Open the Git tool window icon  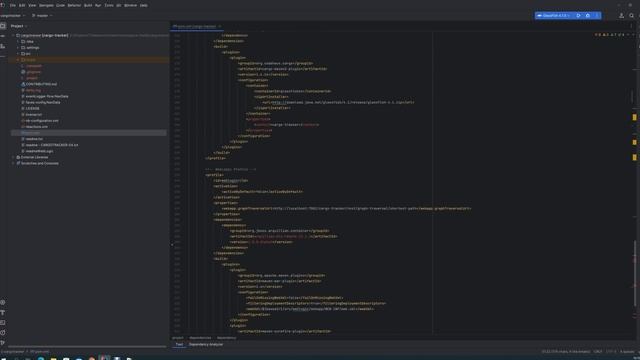[x=3, y=343]
